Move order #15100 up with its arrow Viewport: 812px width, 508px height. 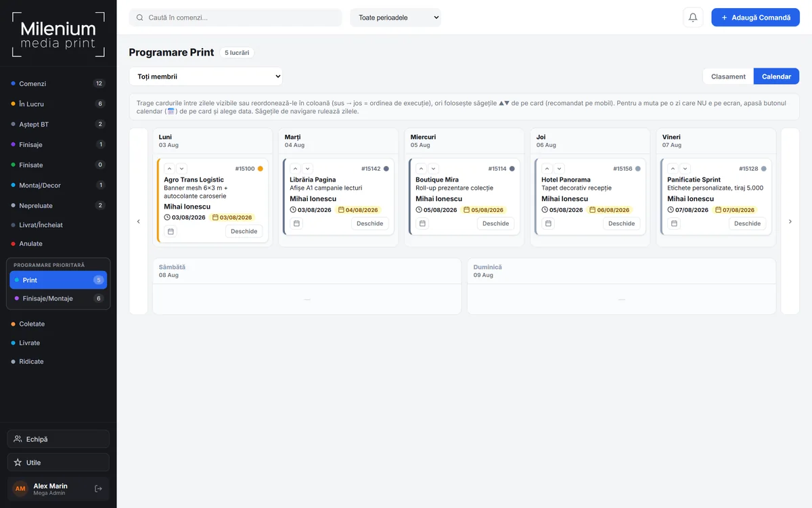[x=169, y=169]
